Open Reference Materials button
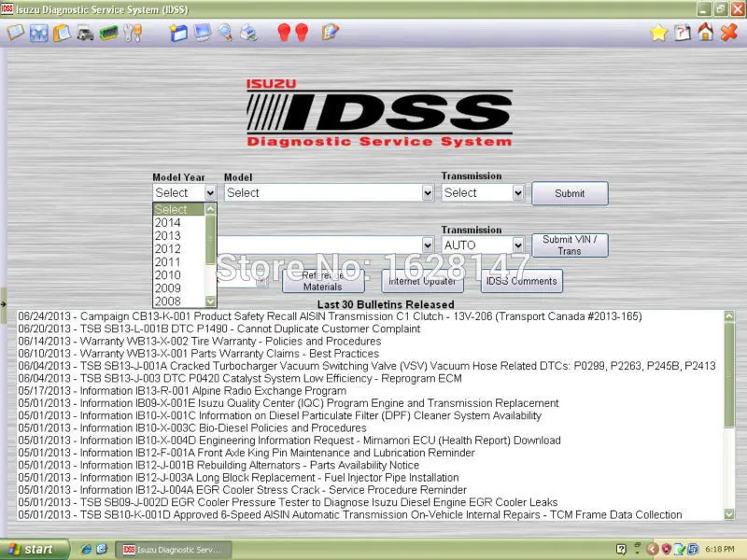This screenshot has height=560, width=747. pos(323,281)
